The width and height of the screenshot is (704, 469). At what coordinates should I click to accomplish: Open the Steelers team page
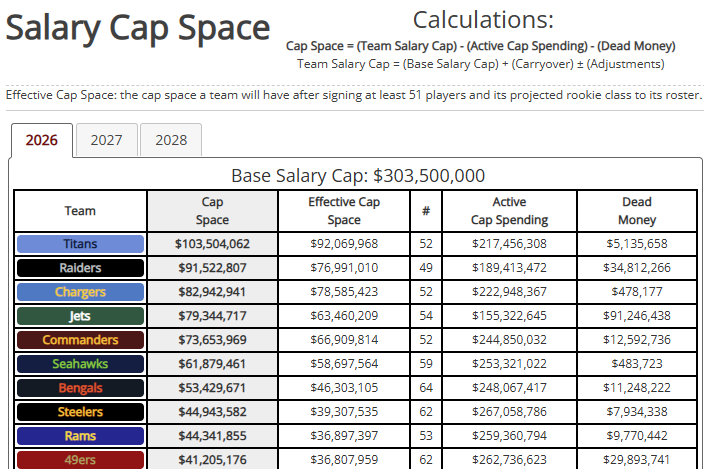[x=80, y=412]
